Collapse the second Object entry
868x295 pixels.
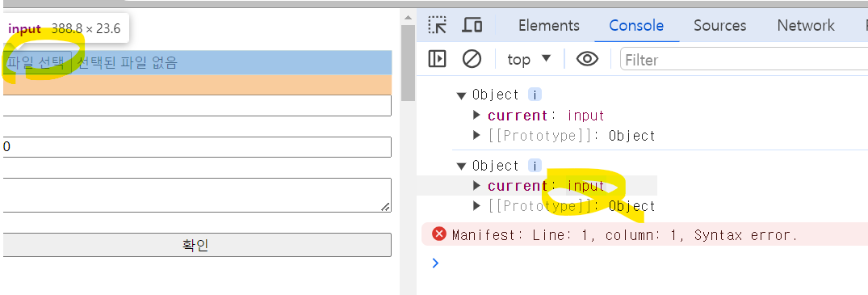click(462, 166)
